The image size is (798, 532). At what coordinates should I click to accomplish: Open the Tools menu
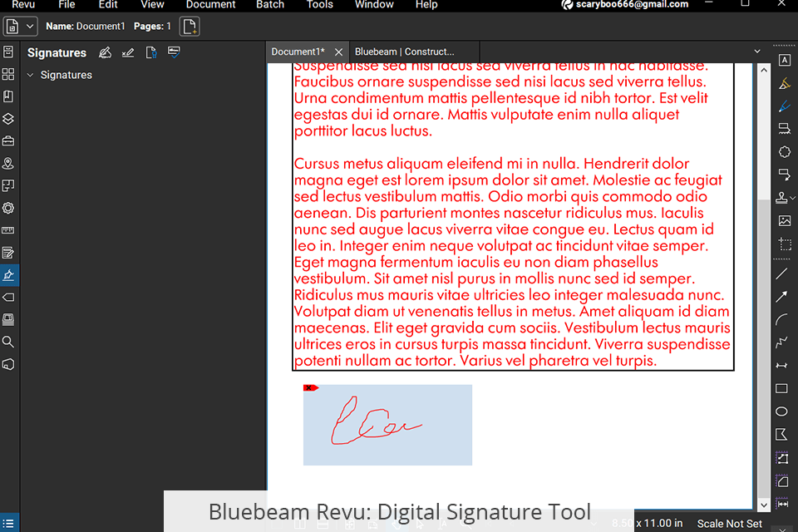pyautogui.click(x=319, y=5)
